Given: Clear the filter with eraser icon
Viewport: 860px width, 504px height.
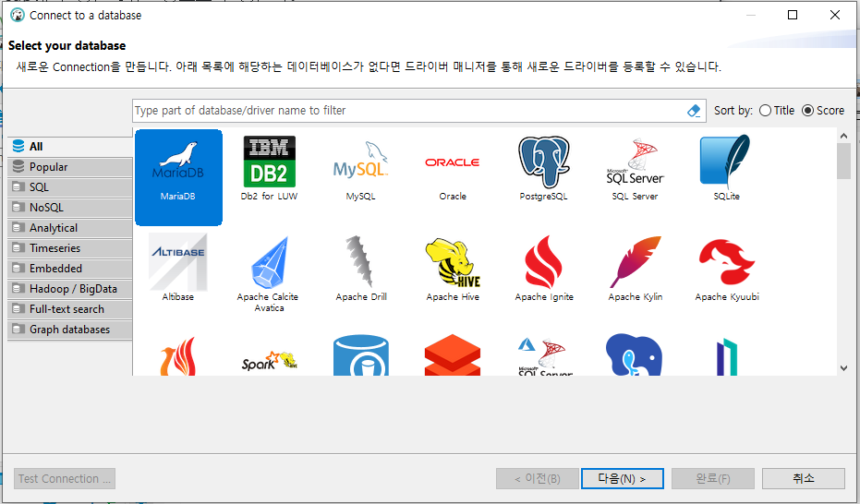Looking at the screenshot, I should 693,111.
